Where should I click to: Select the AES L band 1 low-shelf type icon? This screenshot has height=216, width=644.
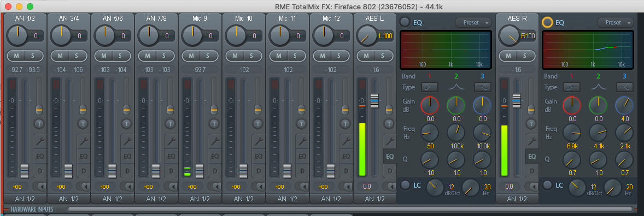click(x=429, y=87)
